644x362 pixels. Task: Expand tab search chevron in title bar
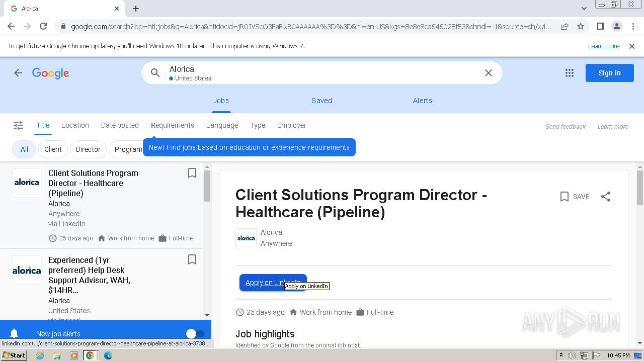(584, 9)
